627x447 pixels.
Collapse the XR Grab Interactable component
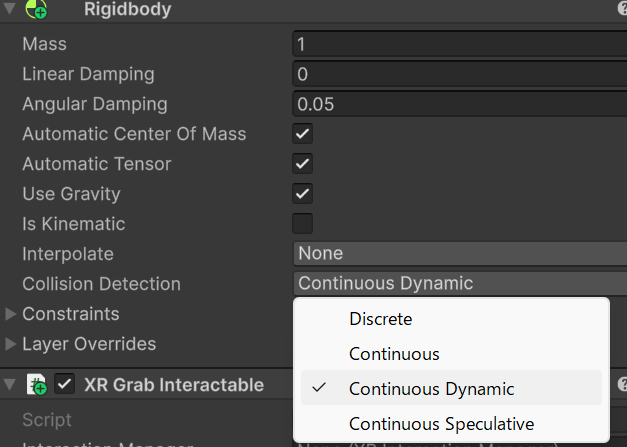tap(9, 384)
